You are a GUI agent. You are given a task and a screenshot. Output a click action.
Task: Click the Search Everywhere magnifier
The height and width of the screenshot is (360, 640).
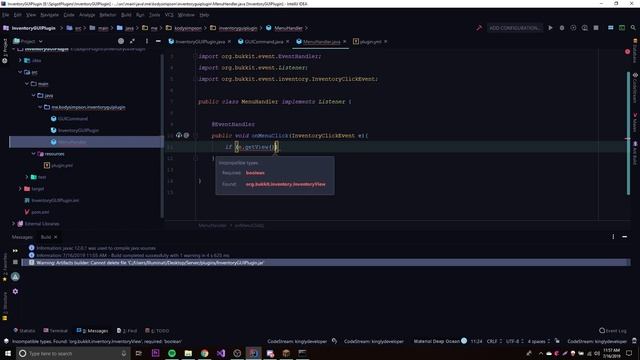tap(633, 28)
